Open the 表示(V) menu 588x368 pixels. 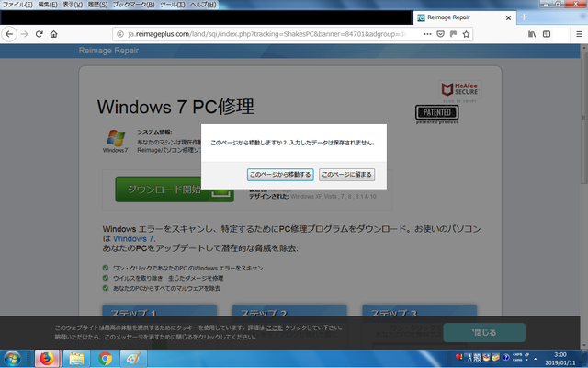point(73,5)
